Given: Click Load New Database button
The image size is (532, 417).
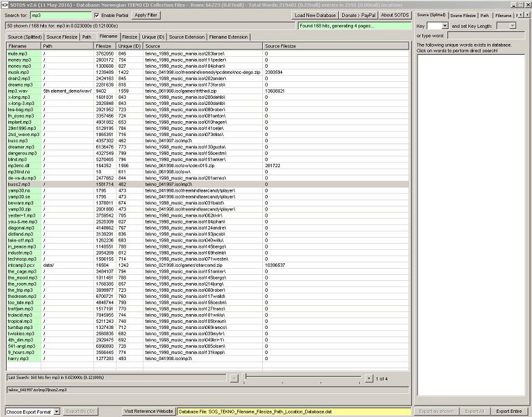Looking at the screenshot, I should (x=315, y=14).
